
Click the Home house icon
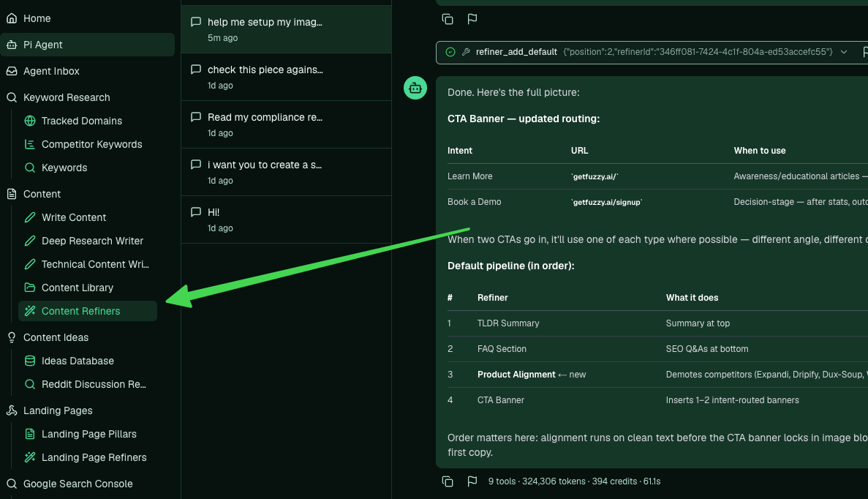[x=12, y=18]
